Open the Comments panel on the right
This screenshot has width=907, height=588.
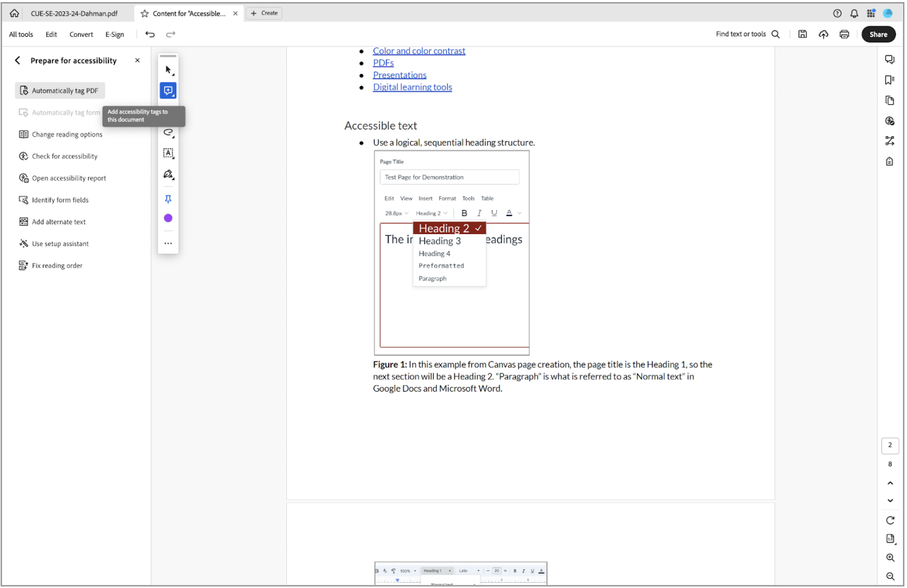pyautogui.click(x=889, y=59)
